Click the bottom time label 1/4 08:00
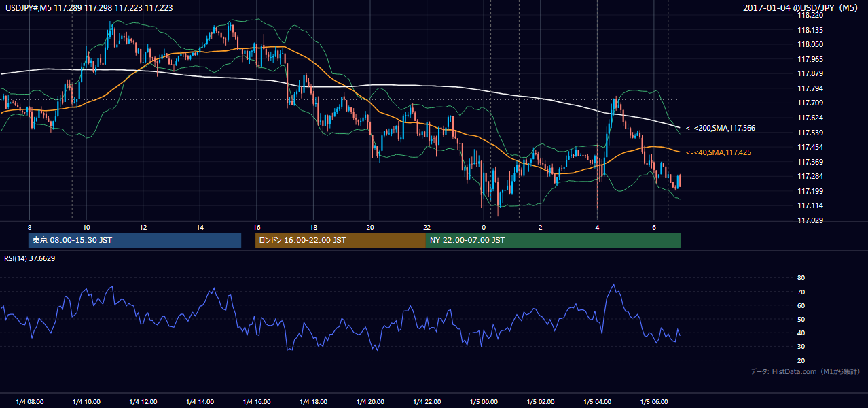 (29, 402)
